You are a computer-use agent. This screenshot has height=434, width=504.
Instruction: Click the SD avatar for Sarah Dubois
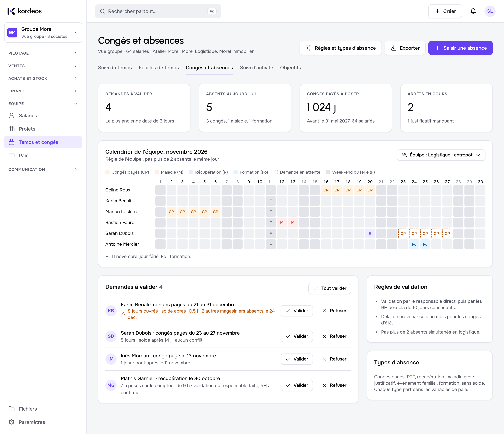[x=111, y=336]
